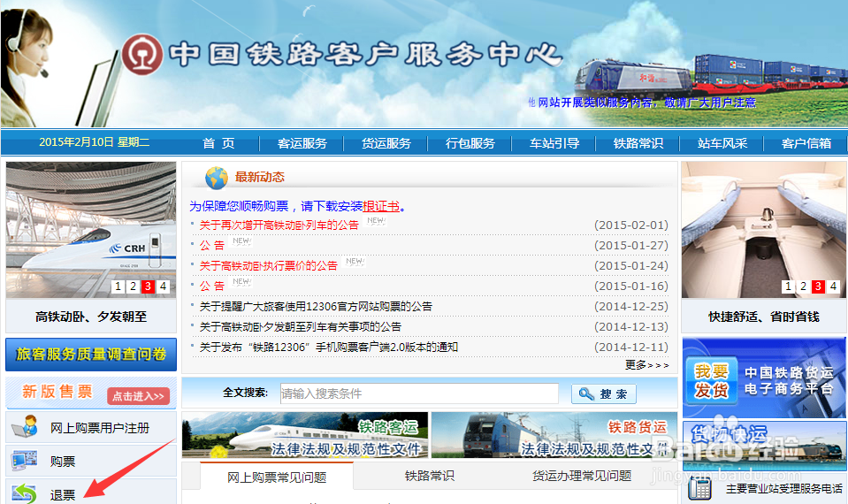Open 我要发货 freight e-commerce banner

pyautogui.click(x=764, y=378)
